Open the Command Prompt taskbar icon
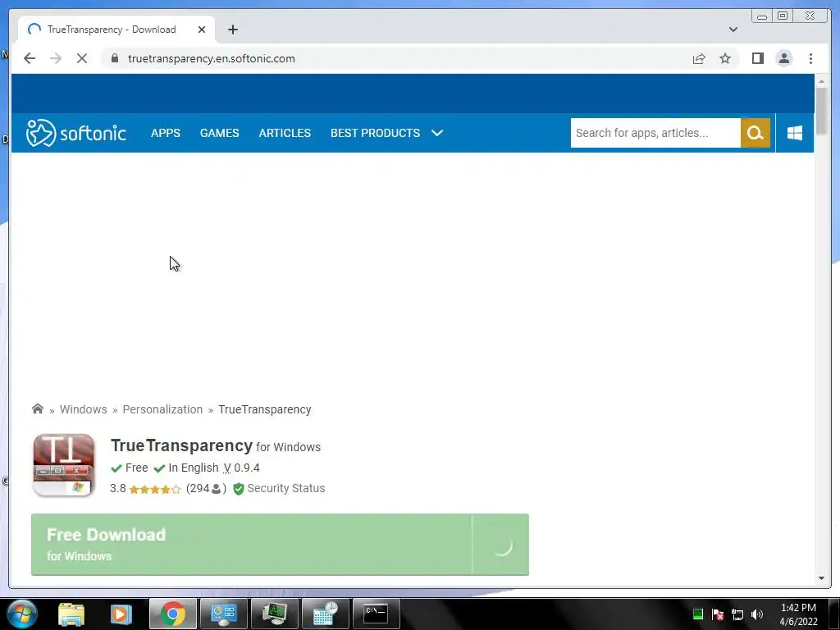This screenshot has width=840, height=630. pyautogui.click(x=376, y=614)
